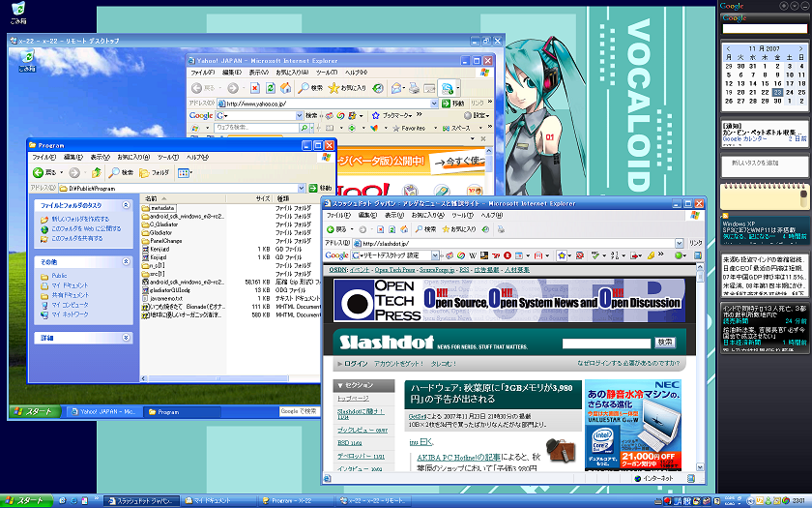Click the Slashdot window vertical scrollbar down arrow
Image resolution: width=812 pixels, height=508 pixels.
coord(700,467)
